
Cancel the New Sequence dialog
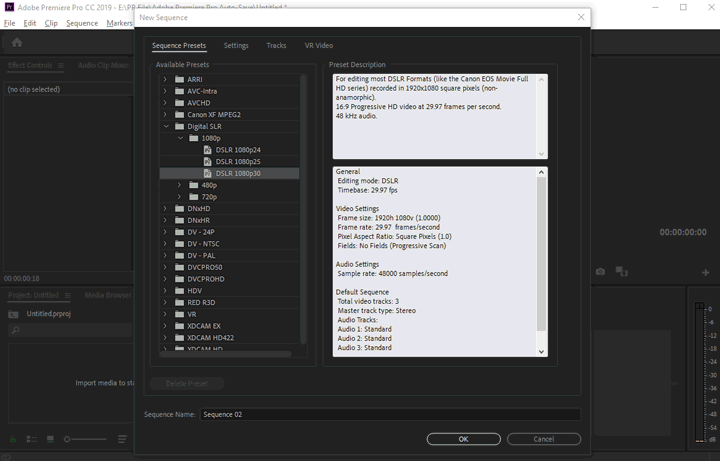tap(544, 439)
